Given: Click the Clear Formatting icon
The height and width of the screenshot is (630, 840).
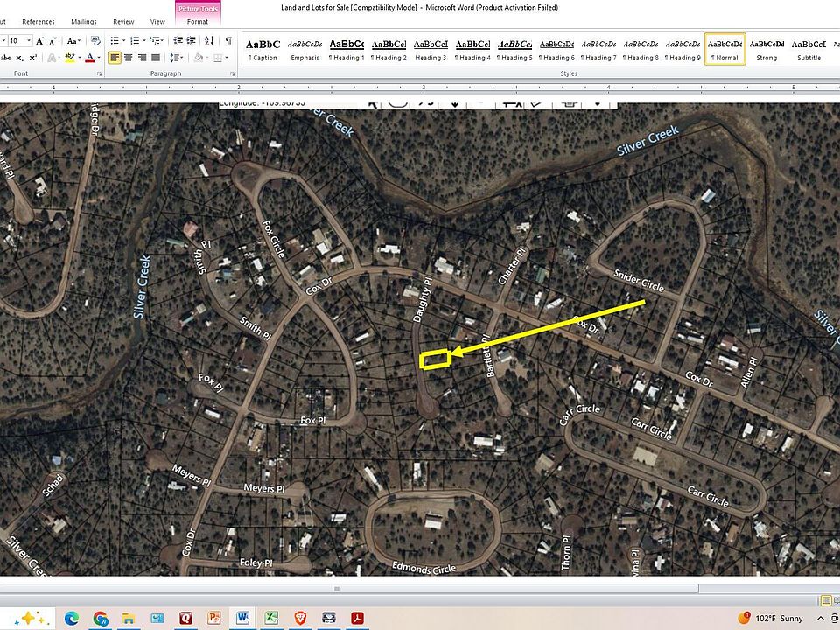Looking at the screenshot, I should (x=95, y=41).
